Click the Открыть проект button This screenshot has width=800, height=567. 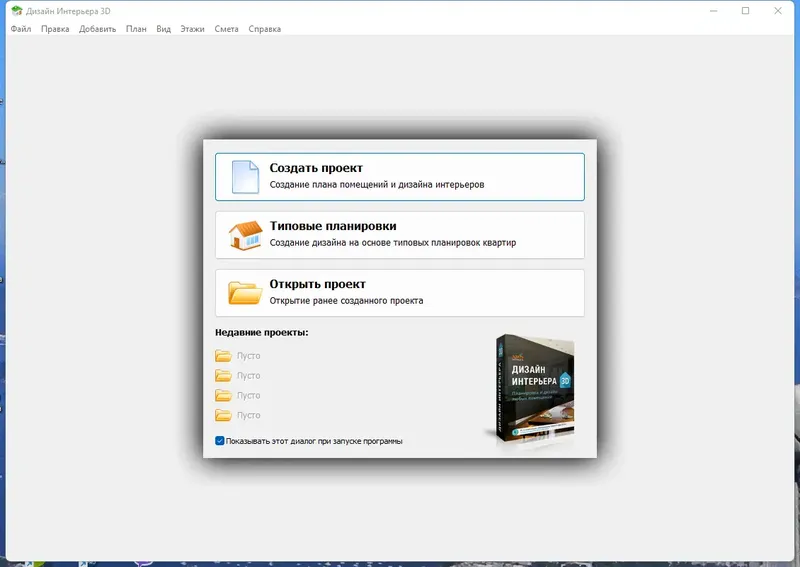pyautogui.click(x=399, y=293)
